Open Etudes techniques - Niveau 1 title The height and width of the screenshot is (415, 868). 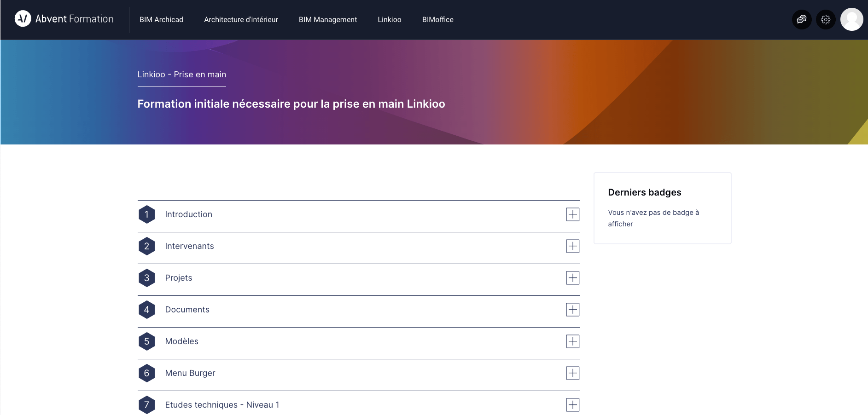point(222,405)
